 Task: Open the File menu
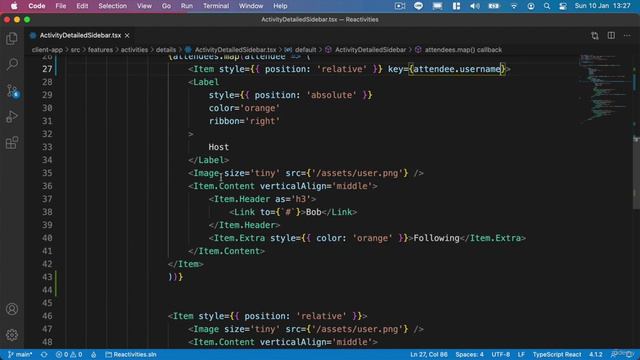61,6
